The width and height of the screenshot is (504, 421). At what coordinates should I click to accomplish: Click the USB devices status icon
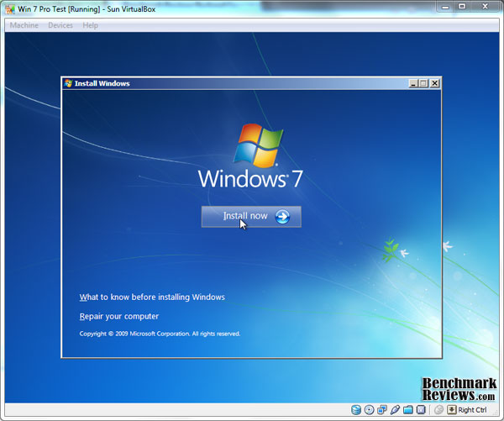pyautogui.click(x=395, y=410)
